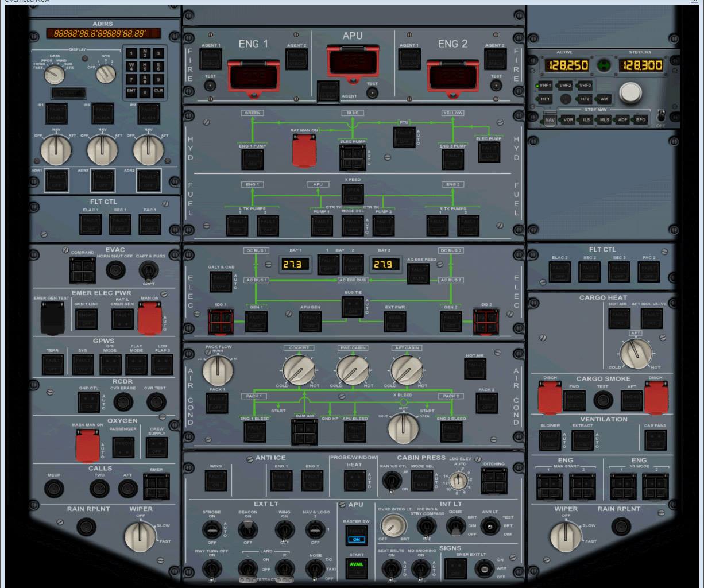
Task: Flip the STROBE light switch
Action: 211,529
